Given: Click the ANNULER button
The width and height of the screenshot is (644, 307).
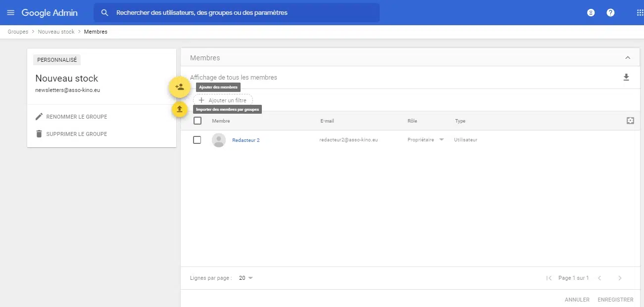Looking at the screenshot, I should pos(577,300).
